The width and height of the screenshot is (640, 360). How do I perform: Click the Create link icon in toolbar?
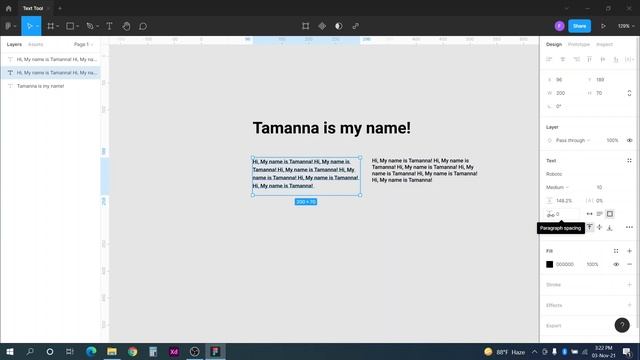[356, 26]
